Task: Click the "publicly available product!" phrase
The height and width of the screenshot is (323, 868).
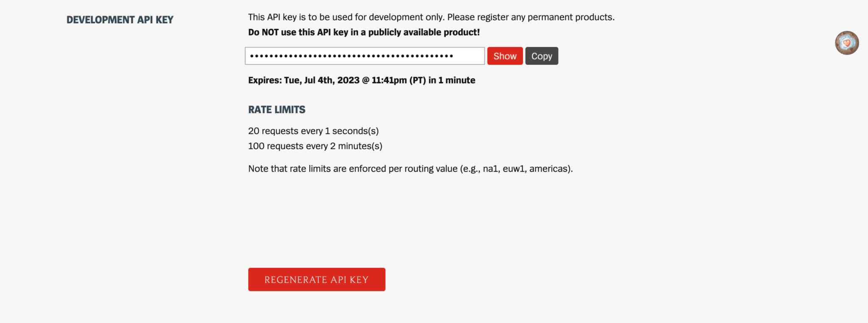Action: click(424, 32)
